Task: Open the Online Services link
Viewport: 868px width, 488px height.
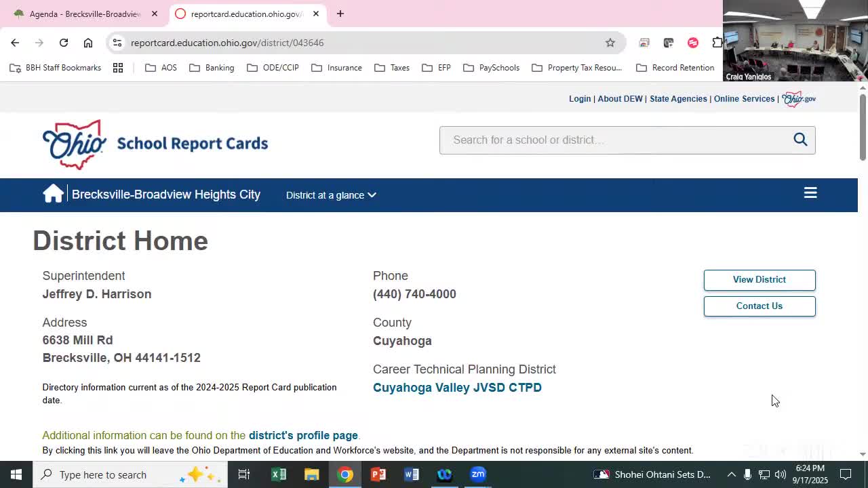Action: tap(744, 99)
